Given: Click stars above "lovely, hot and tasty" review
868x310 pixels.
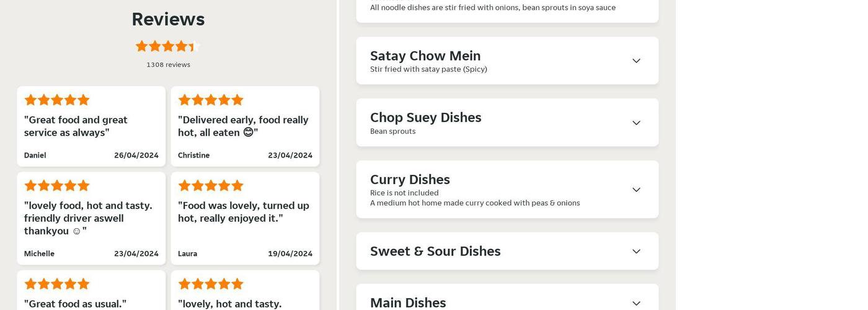Looking at the screenshot, I should pos(211,284).
